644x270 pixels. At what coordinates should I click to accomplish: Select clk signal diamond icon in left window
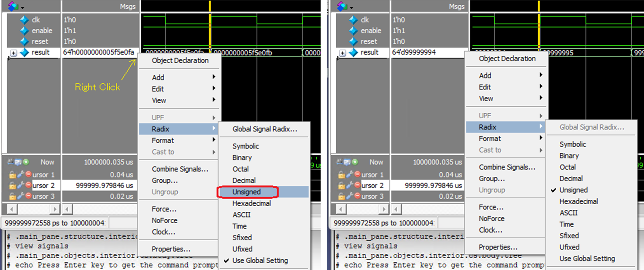click(x=24, y=20)
